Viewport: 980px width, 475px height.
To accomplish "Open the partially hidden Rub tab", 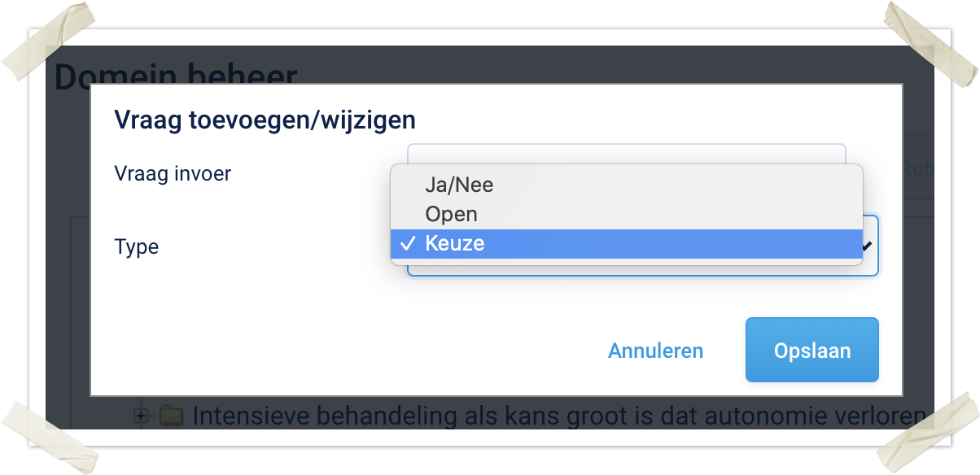I will click(x=915, y=169).
